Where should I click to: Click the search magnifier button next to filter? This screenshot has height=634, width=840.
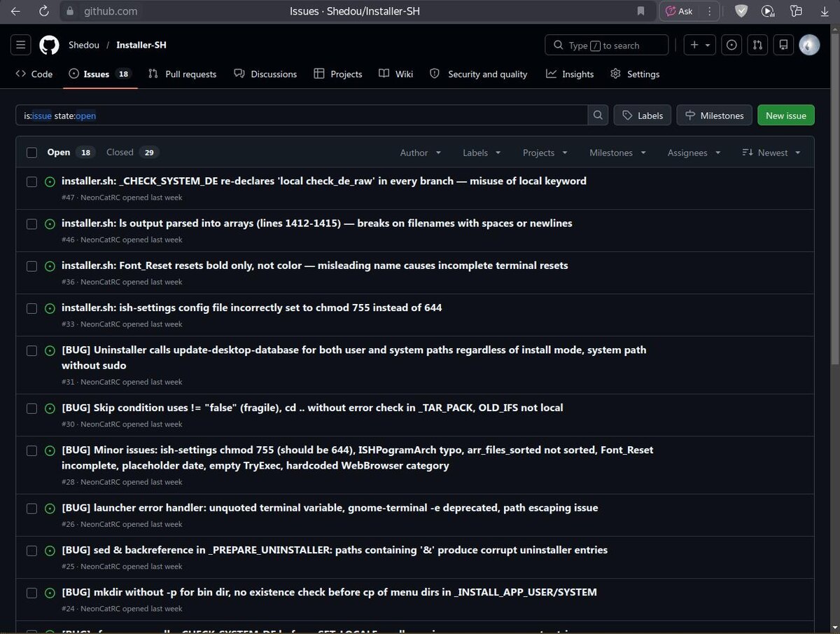(x=598, y=115)
